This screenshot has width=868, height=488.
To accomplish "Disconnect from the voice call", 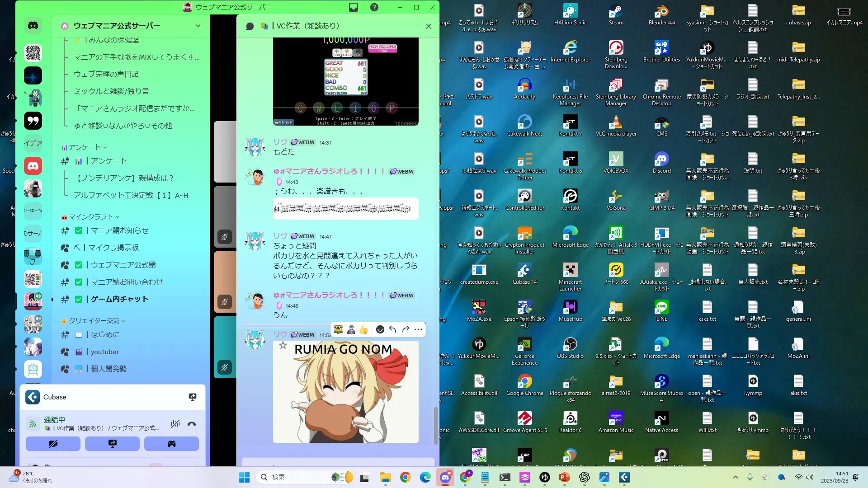I will coord(192,424).
